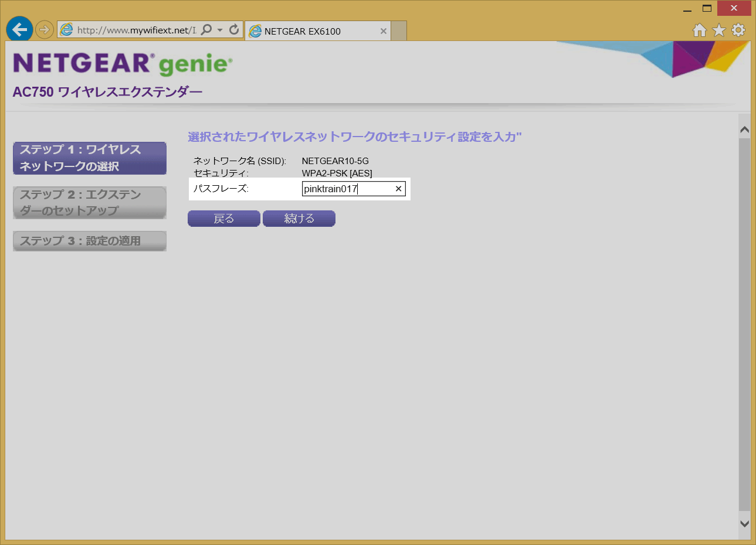
Task: Open the Tools gear menu
Action: pos(738,30)
